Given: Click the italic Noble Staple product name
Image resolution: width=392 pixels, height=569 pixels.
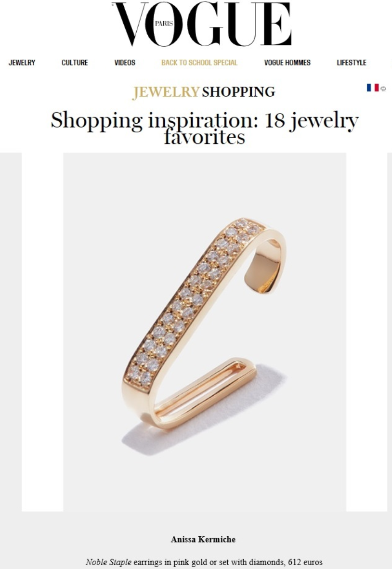Looking at the screenshot, I should click(108, 562).
